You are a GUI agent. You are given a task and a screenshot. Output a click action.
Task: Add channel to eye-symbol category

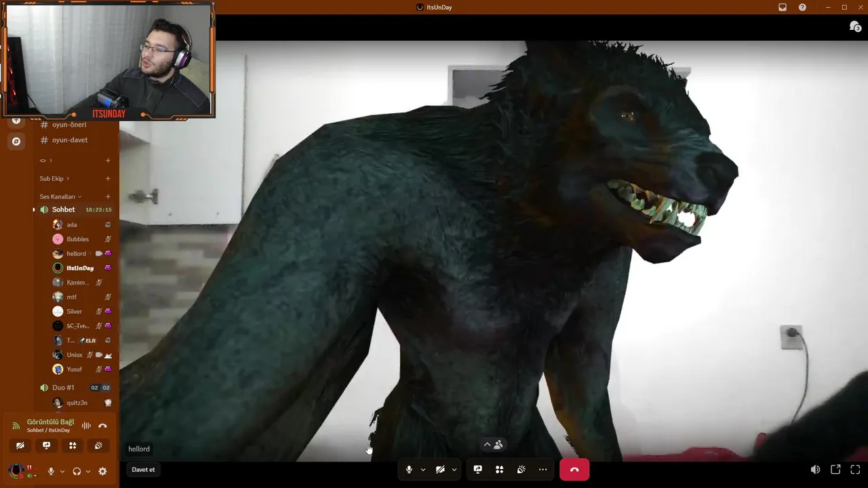[x=107, y=161]
